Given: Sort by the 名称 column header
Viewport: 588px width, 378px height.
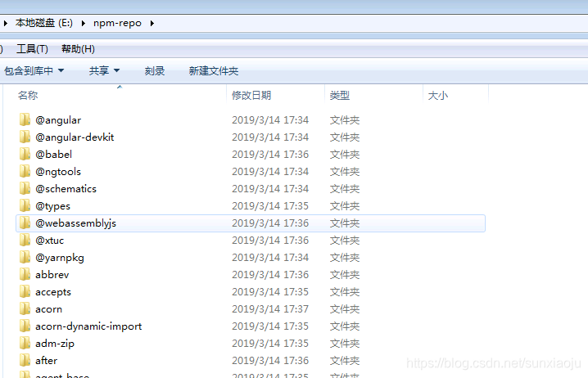Looking at the screenshot, I should click(28, 96).
